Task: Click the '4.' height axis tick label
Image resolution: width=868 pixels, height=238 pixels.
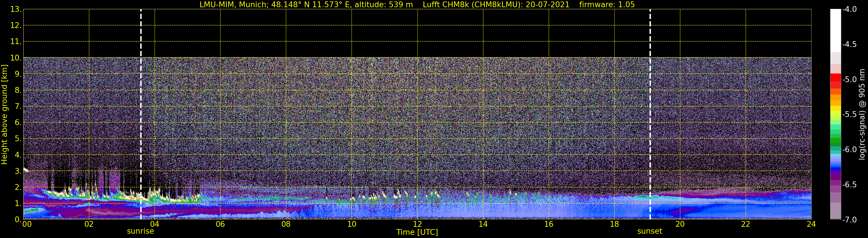Action: click(x=18, y=155)
